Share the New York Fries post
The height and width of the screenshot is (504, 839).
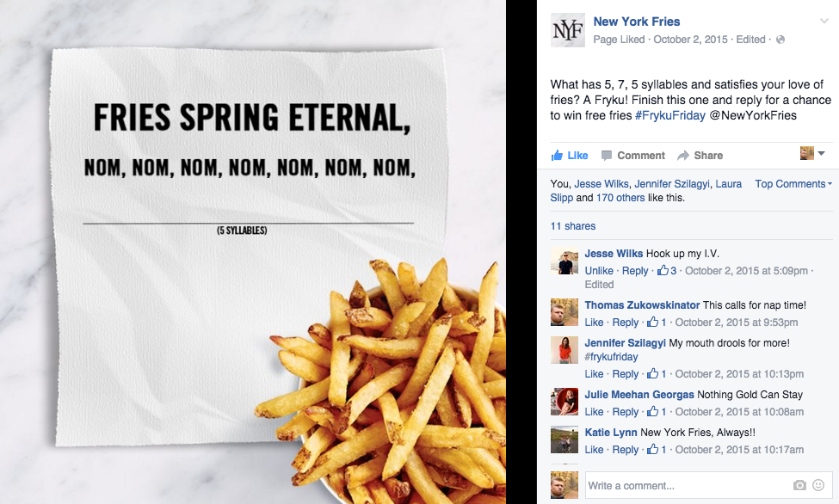[700, 156]
